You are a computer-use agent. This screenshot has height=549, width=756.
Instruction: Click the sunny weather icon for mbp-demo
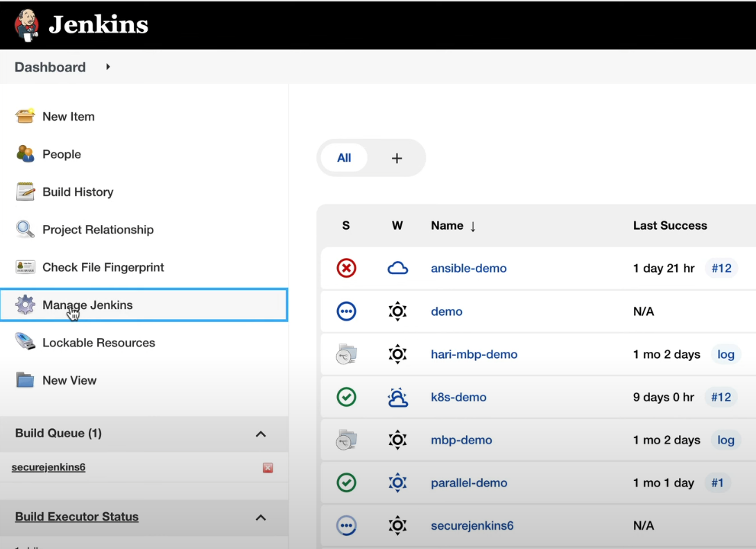click(398, 439)
